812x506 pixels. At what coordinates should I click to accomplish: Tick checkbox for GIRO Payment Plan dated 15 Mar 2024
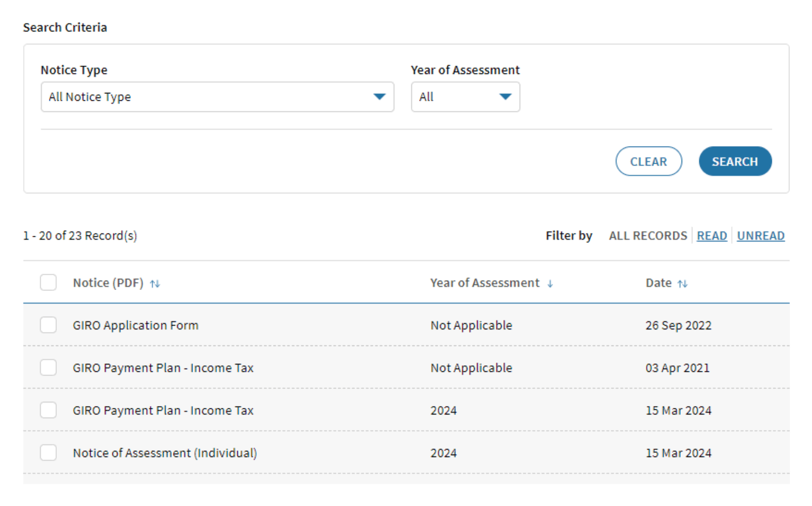tap(48, 410)
